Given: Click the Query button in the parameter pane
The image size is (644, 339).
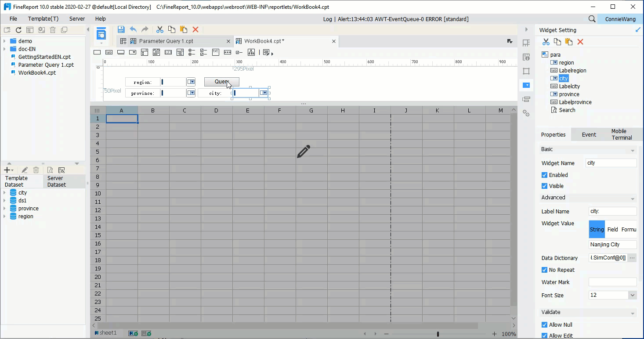Looking at the screenshot, I should pos(222,82).
